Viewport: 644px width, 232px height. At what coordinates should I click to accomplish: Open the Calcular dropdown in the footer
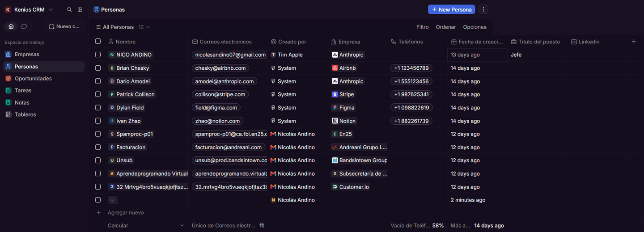145,226
